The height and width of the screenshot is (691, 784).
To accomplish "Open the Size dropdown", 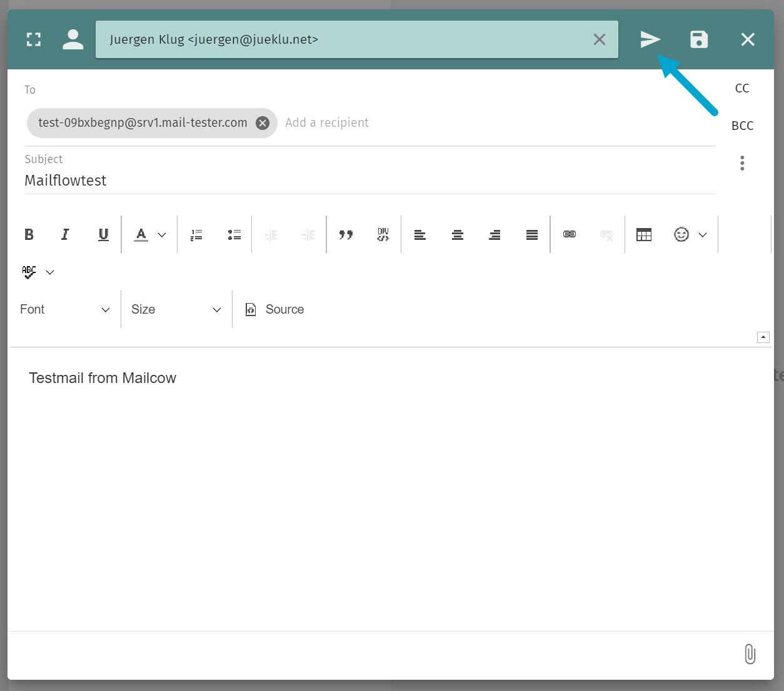I will point(176,309).
